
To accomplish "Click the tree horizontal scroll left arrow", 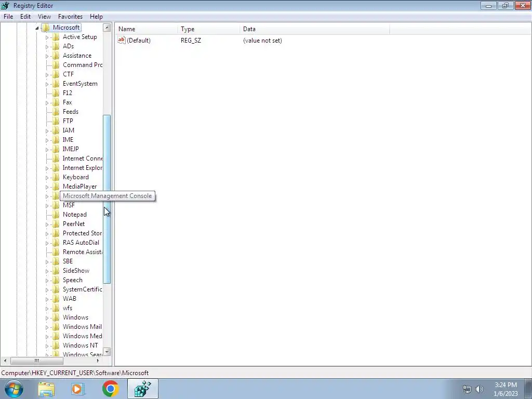I will (5, 361).
